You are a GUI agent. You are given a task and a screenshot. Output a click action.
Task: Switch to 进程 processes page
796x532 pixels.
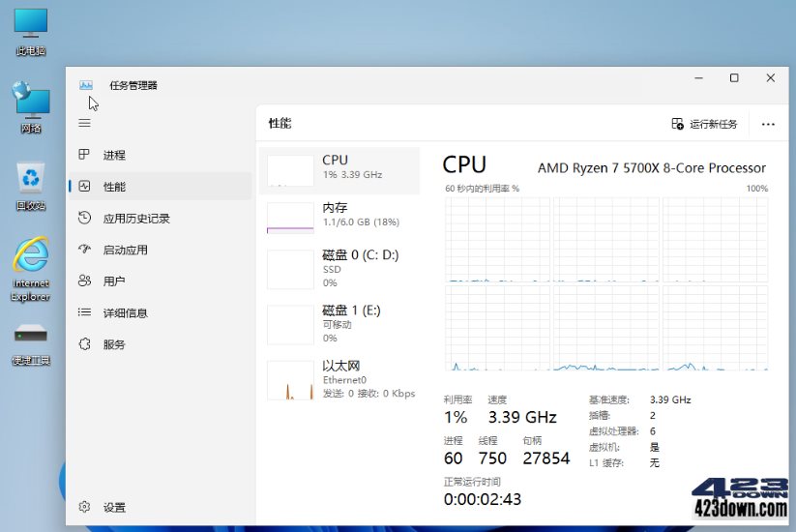tap(114, 155)
